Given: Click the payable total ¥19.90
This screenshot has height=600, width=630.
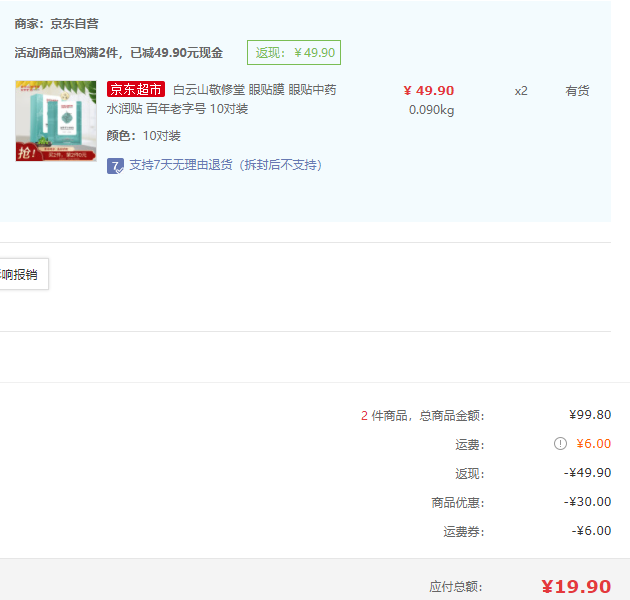Looking at the screenshot, I should pos(576,587).
